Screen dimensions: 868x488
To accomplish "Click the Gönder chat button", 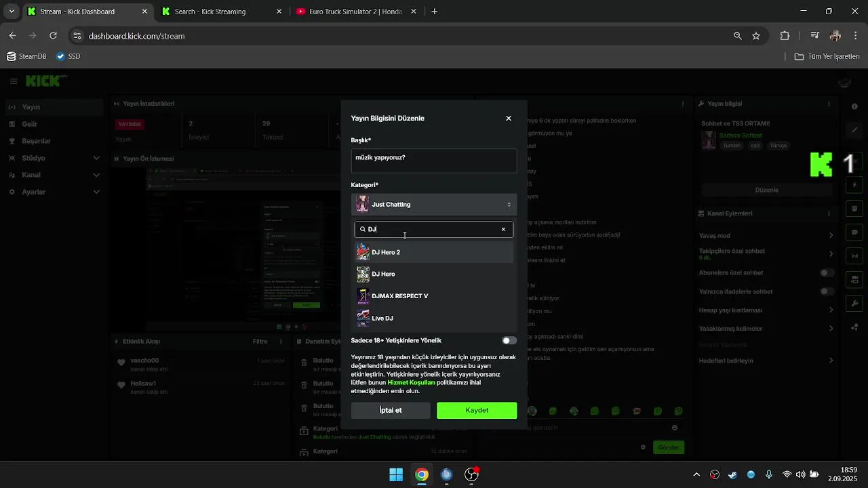I will (668, 447).
